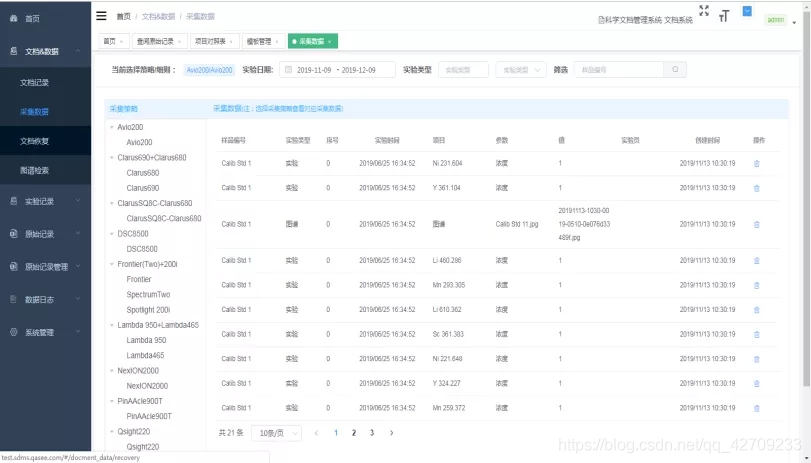Click the calendar icon in the date field
This screenshot has height=463, width=811.
click(289, 69)
